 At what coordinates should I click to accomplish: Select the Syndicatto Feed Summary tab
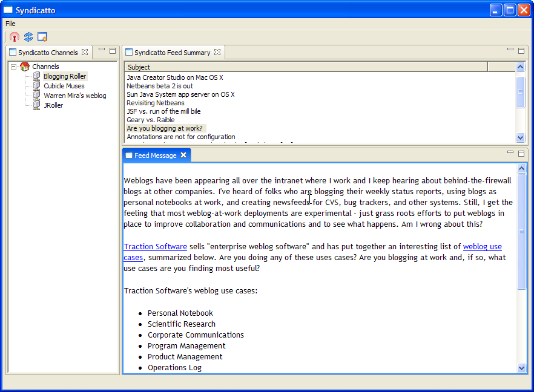click(x=172, y=53)
